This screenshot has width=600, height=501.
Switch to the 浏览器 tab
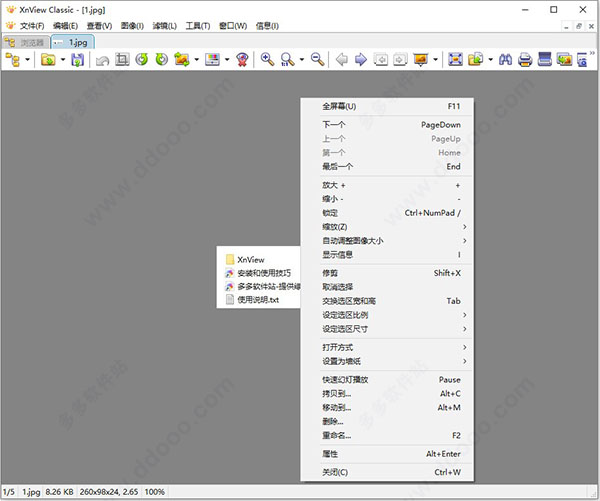point(26,42)
